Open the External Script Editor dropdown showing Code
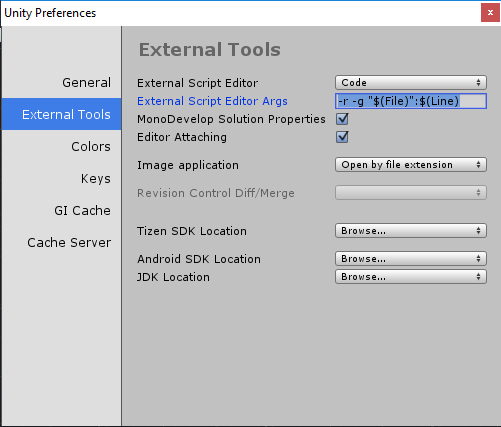Screen dimensions: 501x427 (x=411, y=82)
